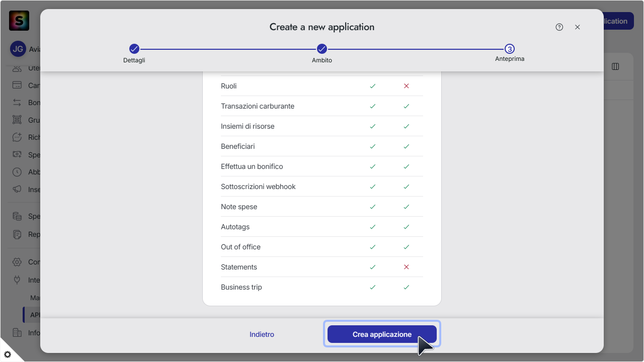Open the integrations plug sidebar icon
644x362 pixels.
17,280
